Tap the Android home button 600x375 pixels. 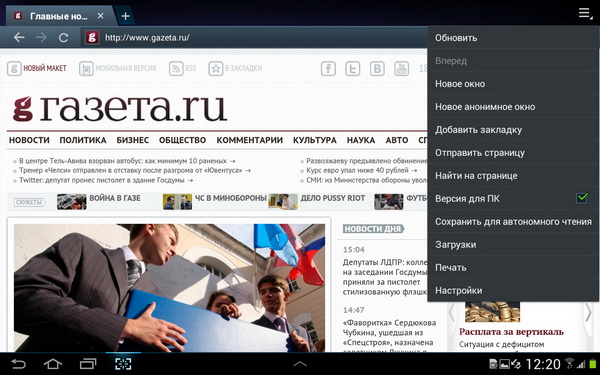point(53,364)
